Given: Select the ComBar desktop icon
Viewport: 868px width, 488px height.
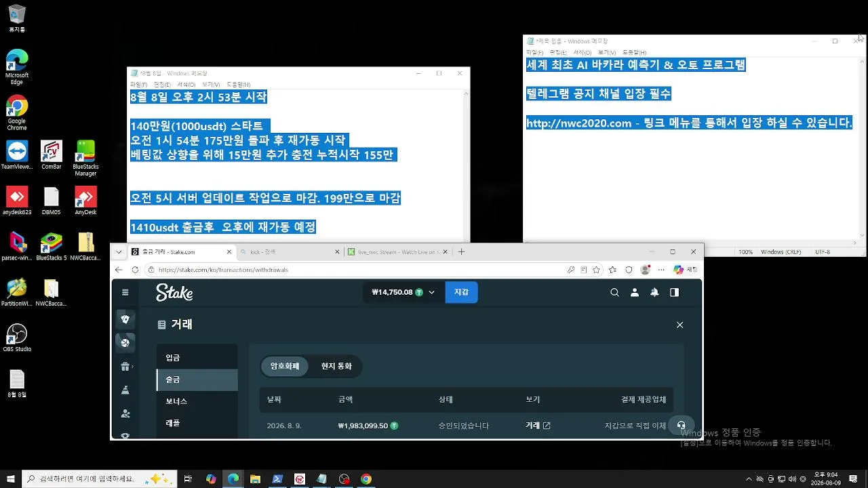Looking at the screenshot, I should click(x=52, y=155).
